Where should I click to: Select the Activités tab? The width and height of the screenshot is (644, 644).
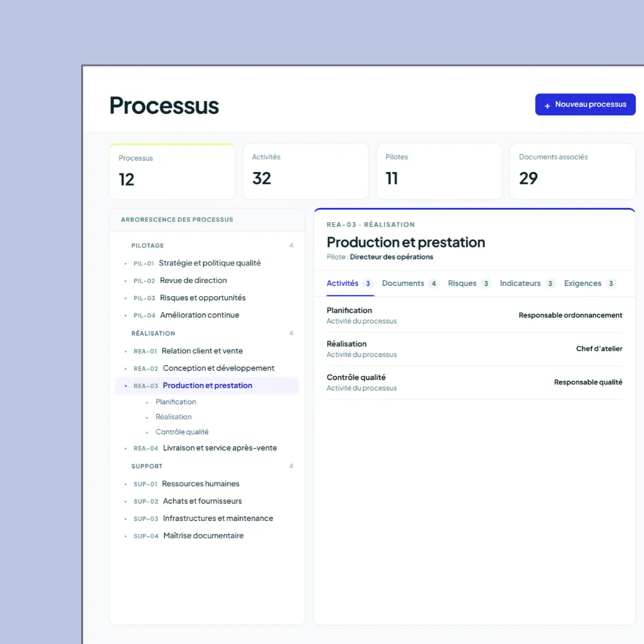point(350,283)
